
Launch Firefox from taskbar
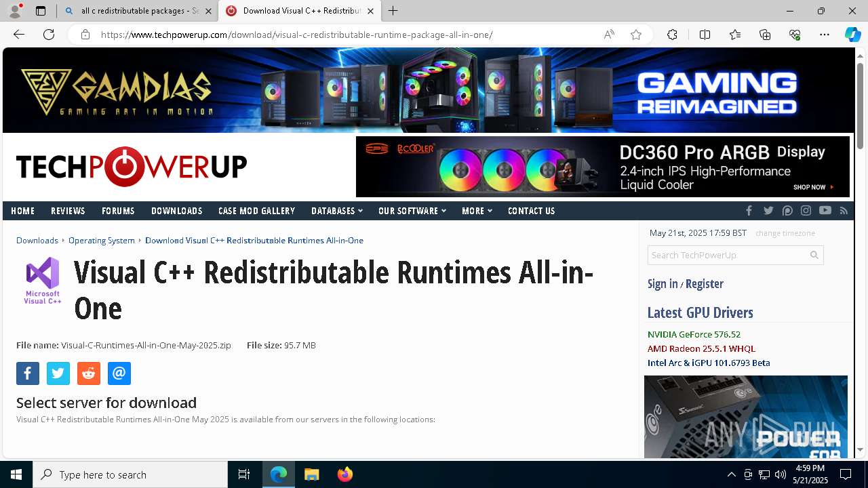[x=344, y=474]
